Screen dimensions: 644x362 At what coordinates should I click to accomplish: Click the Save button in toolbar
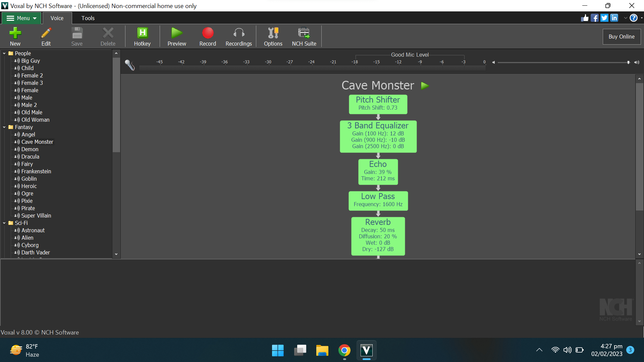click(78, 37)
